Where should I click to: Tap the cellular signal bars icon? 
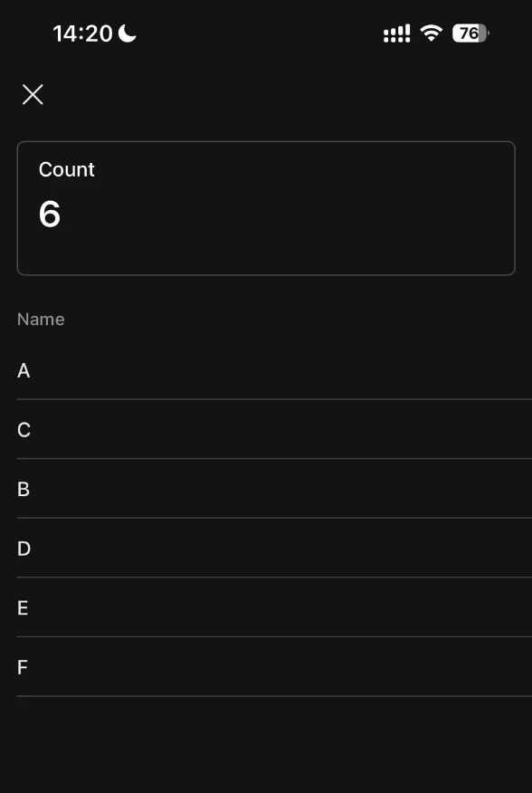396,33
